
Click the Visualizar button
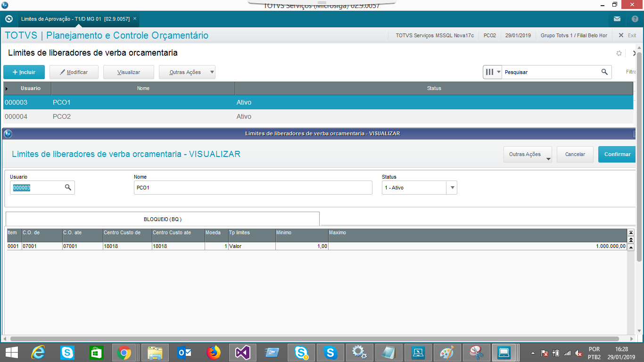coord(129,72)
